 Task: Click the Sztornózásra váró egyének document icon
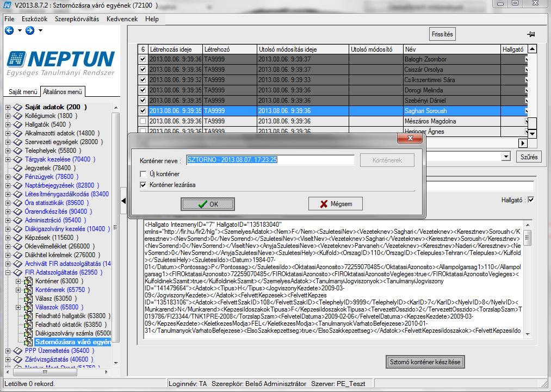tap(28, 342)
